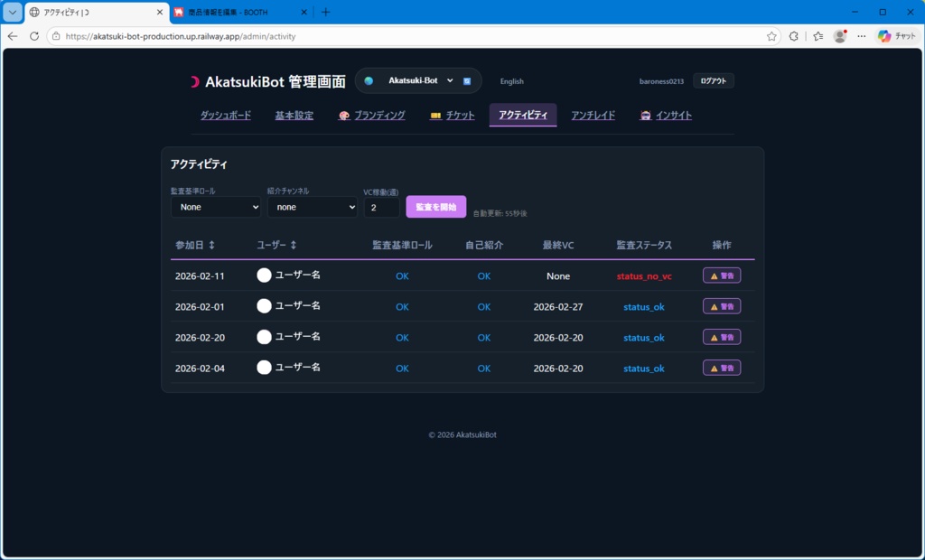Click the blue square icon next to the server dropdown
Image resolution: width=925 pixels, height=560 pixels.
(466, 80)
